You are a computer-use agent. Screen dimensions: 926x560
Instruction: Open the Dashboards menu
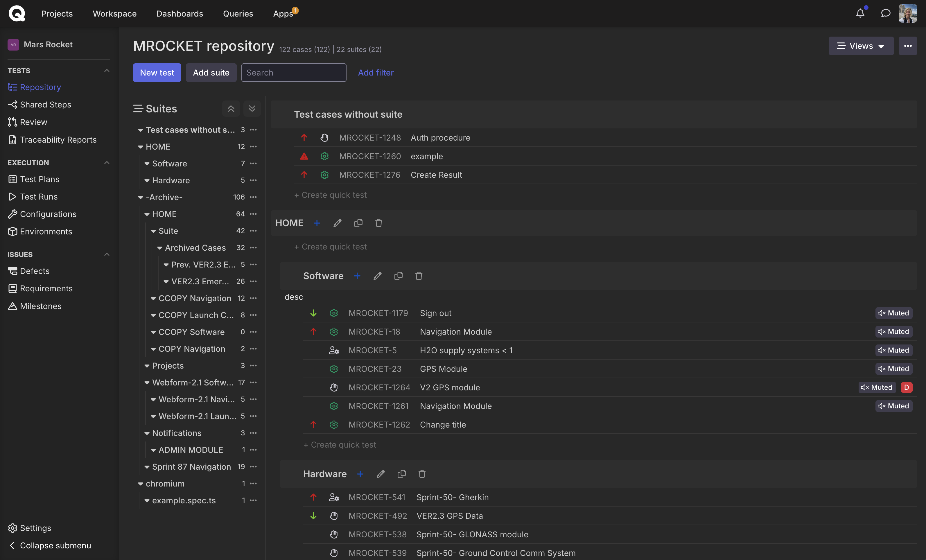180,14
